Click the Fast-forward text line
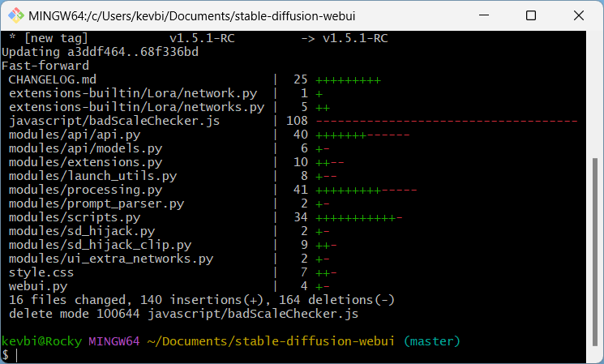 [x=45, y=66]
